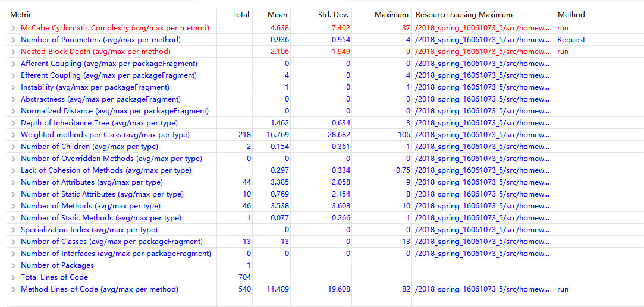
Task: Expand the Number of Overridden Methods row
Action: (14, 159)
